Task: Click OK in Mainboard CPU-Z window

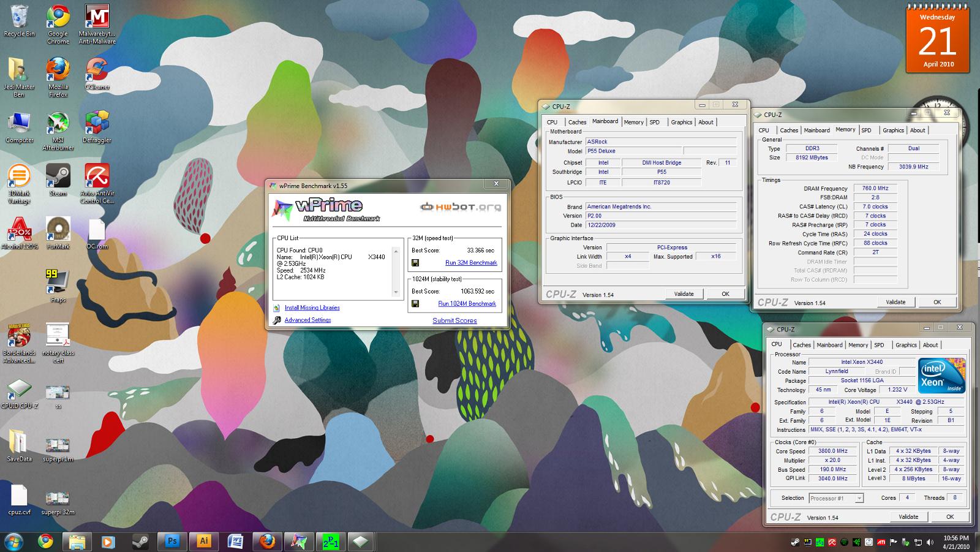Action: pyautogui.click(x=725, y=294)
